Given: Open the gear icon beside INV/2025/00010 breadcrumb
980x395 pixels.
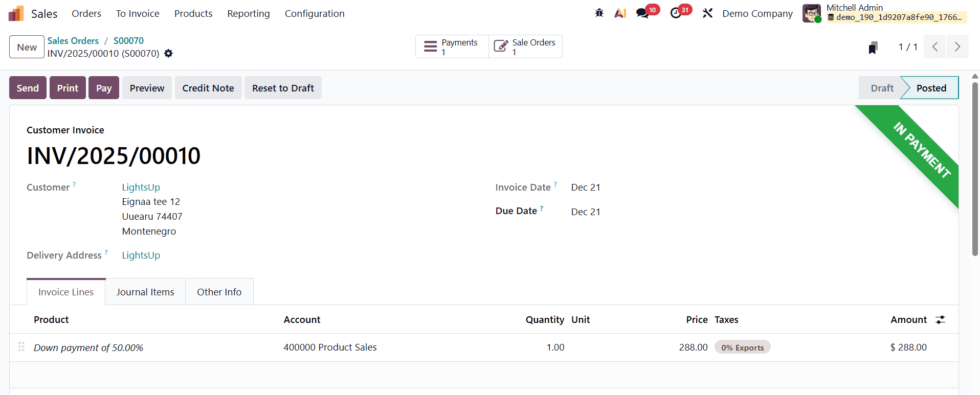Looking at the screenshot, I should [x=168, y=53].
